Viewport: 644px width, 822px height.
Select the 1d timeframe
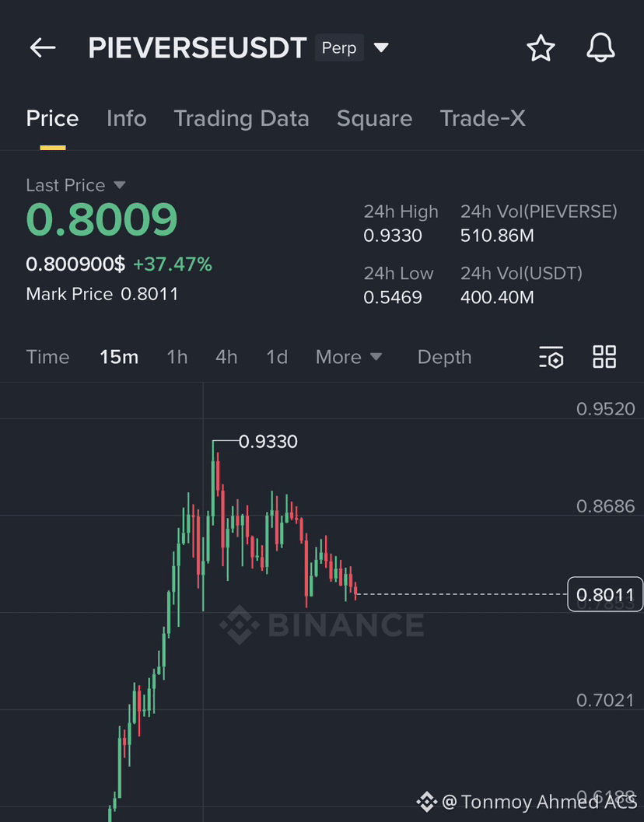pos(277,357)
